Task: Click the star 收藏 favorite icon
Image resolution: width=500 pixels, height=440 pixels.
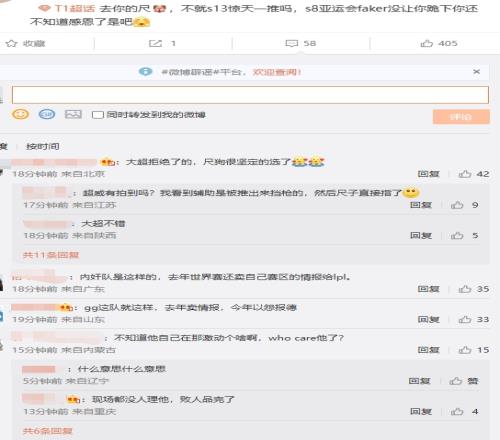Action: (x=11, y=43)
